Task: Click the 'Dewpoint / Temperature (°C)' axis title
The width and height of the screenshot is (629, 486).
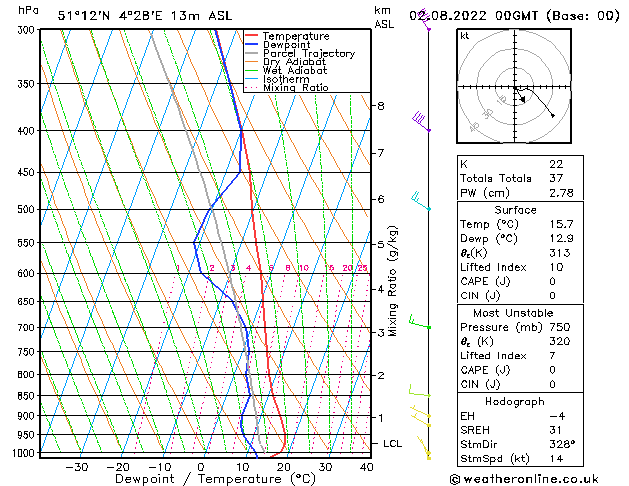Action: 215,479
